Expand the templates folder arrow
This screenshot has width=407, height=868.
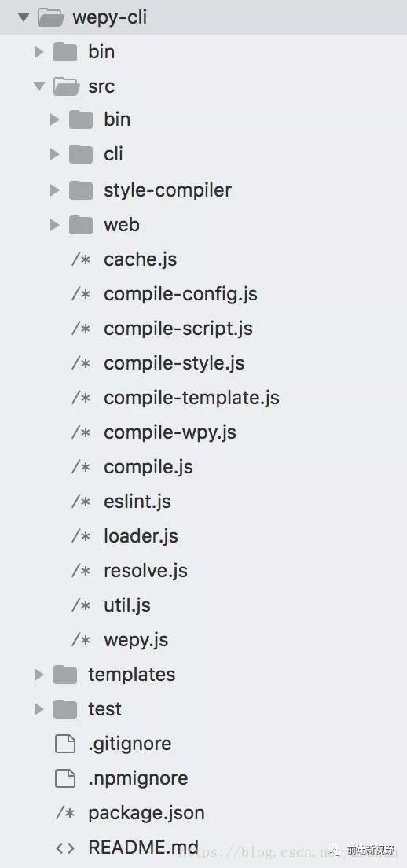click(x=38, y=675)
